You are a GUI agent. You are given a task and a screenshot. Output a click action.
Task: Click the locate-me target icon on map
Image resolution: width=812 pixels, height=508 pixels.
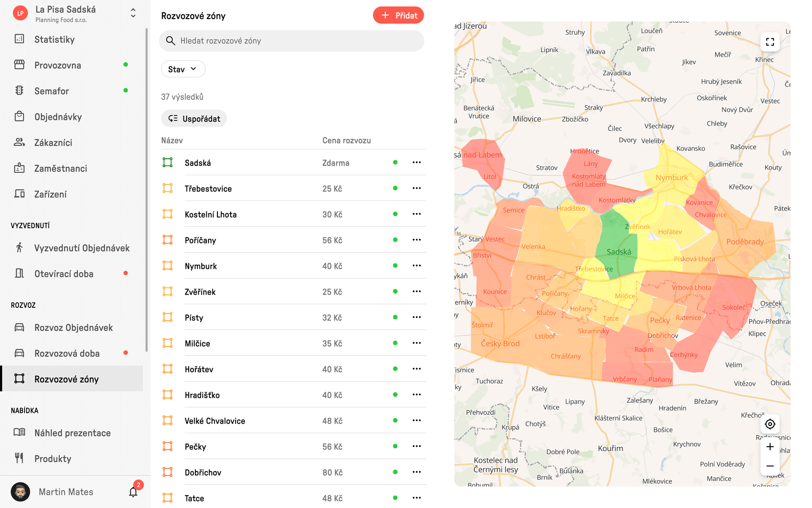coord(770,424)
